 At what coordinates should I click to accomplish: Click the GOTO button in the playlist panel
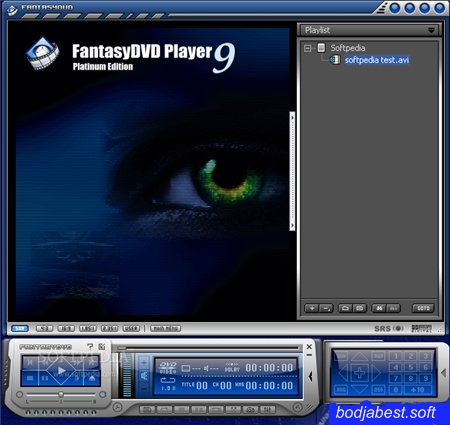(423, 308)
